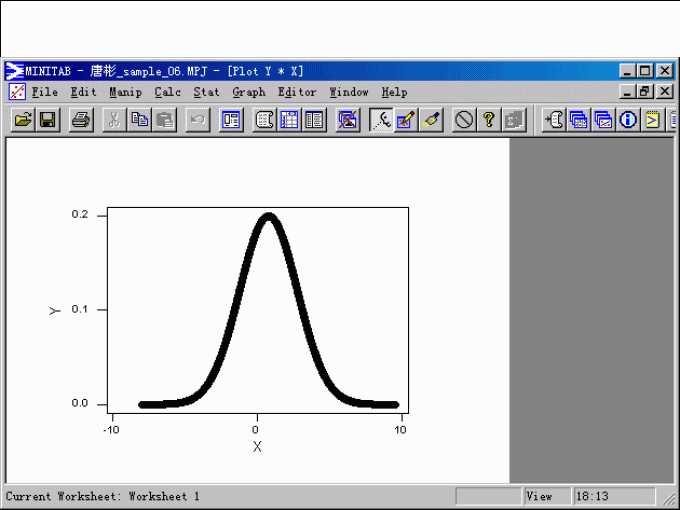680x510 pixels.
Task: Show the Session Window via the scroll icon
Action: pos(265,120)
